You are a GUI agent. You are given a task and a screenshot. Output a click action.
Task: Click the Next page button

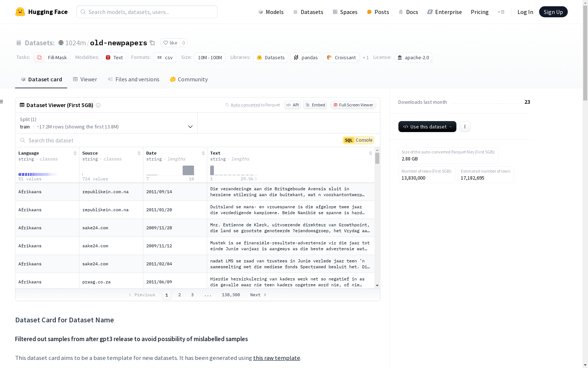pos(258,295)
